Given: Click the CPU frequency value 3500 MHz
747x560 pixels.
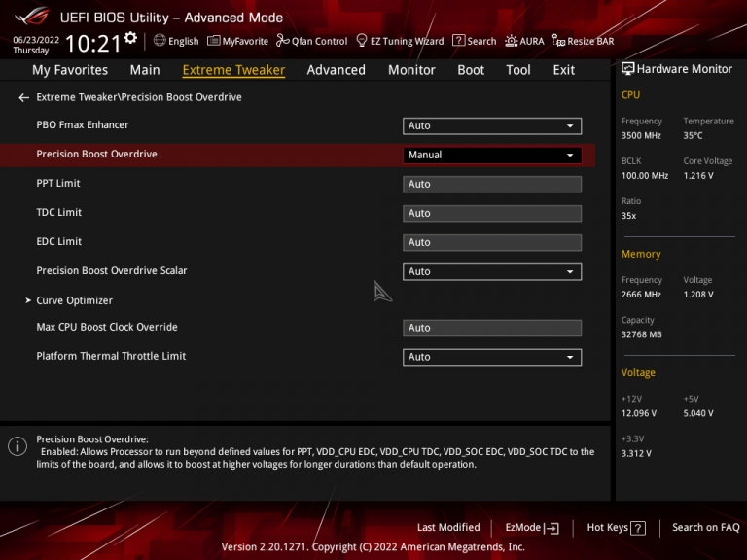Looking at the screenshot, I should tap(641, 136).
